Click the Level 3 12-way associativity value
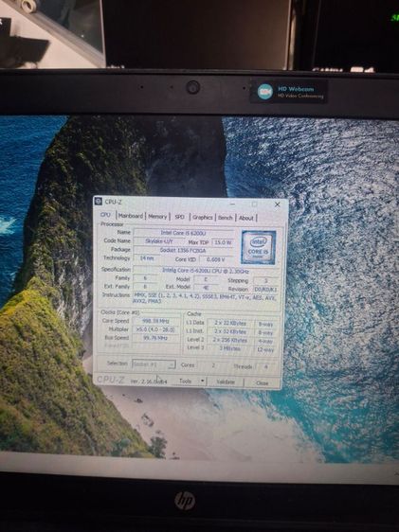 coord(265,349)
